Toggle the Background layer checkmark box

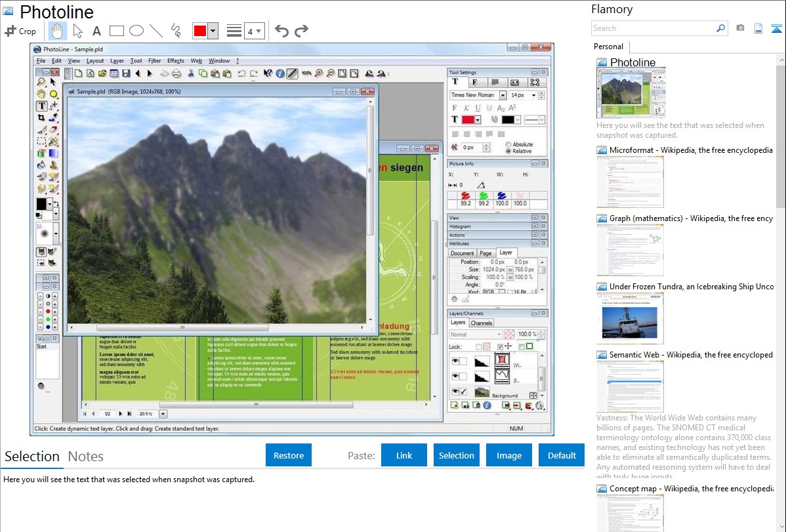[463, 392]
